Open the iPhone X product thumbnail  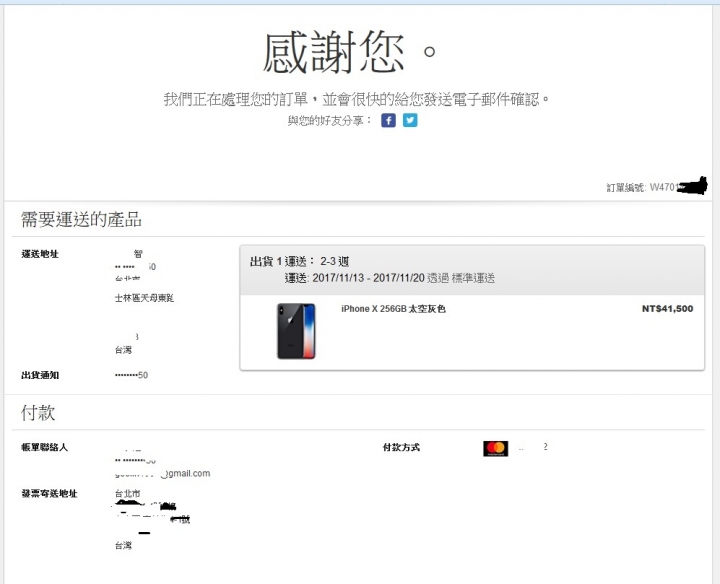[x=296, y=331]
